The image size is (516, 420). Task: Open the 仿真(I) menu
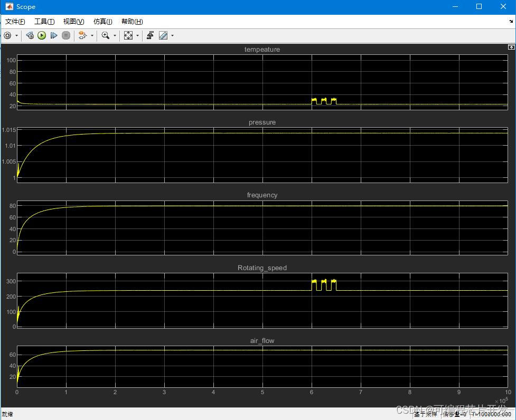point(102,22)
